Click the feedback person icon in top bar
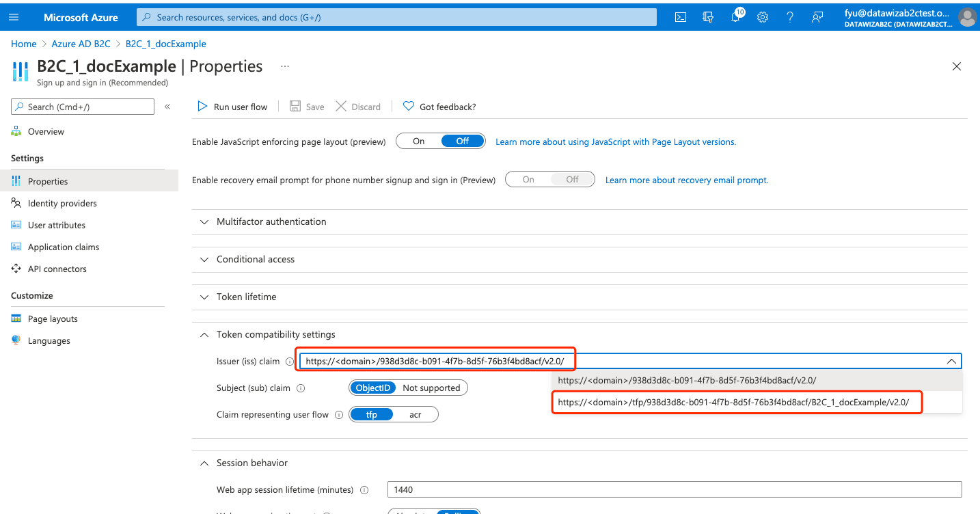980x514 pixels. (817, 17)
